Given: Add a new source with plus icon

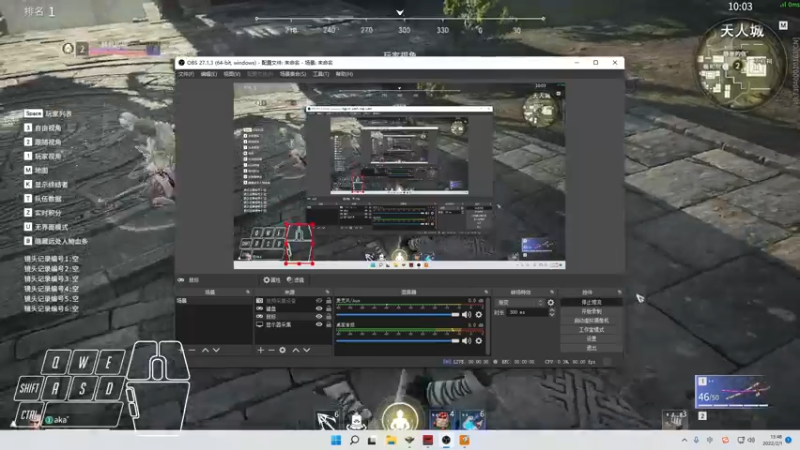Looking at the screenshot, I should 261,350.
